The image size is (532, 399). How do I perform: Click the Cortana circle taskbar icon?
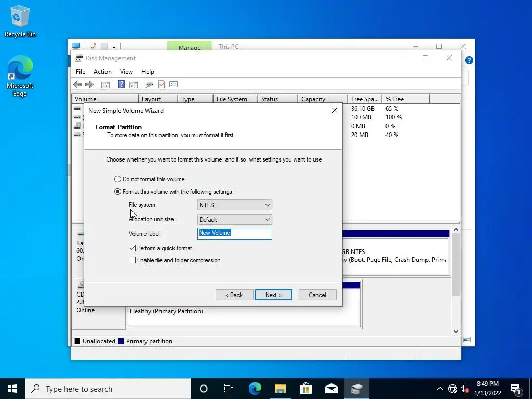204,389
